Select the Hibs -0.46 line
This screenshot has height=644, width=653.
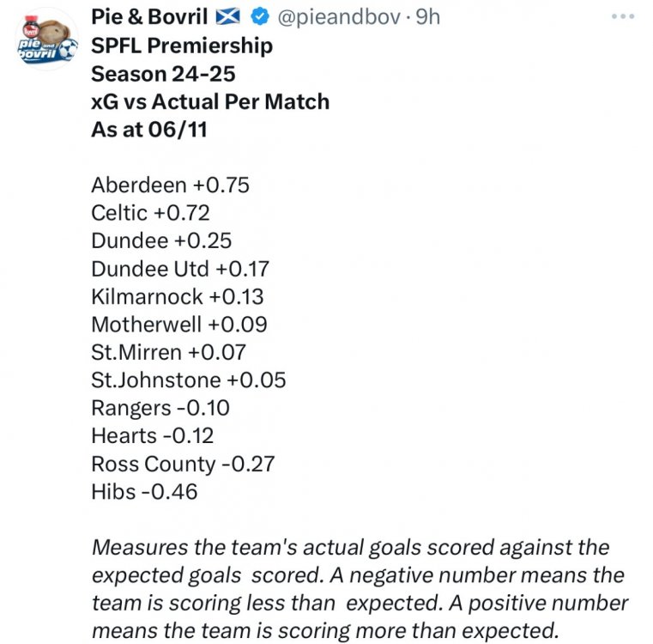(144, 492)
